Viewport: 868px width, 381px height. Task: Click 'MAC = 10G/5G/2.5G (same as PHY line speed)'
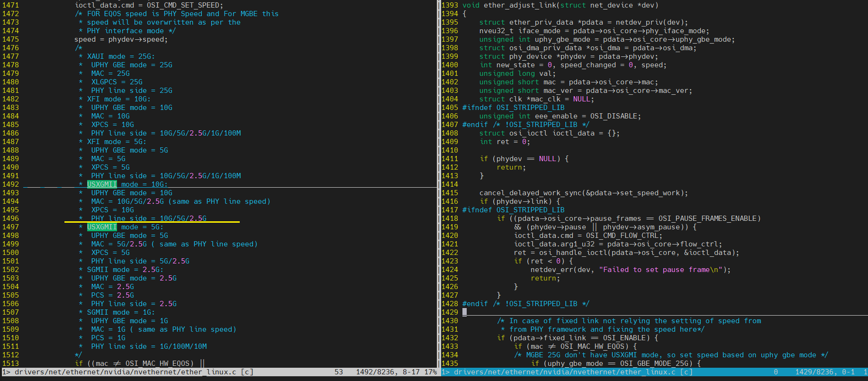tap(181, 201)
